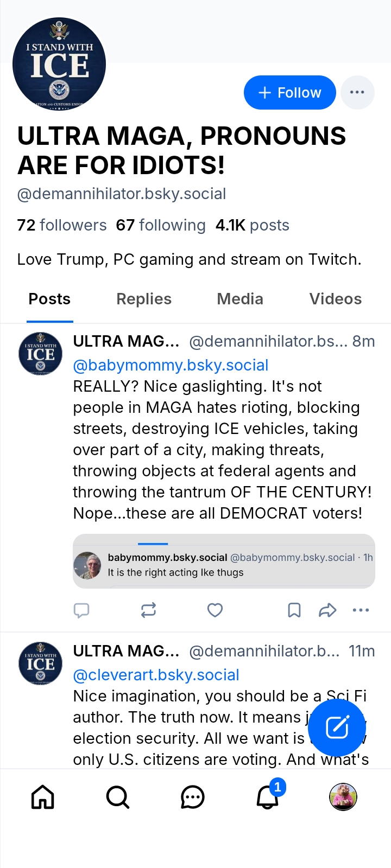Open Search from bottom navigation
This screenshot has height=868, width=391.
pos(117,797)
